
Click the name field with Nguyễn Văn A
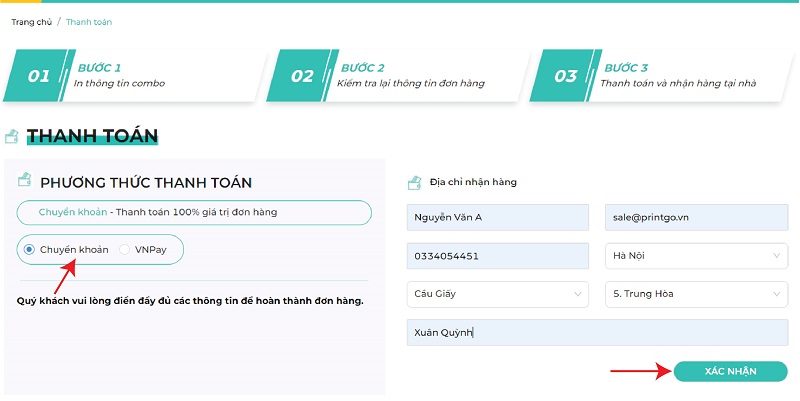click(497, 217)
